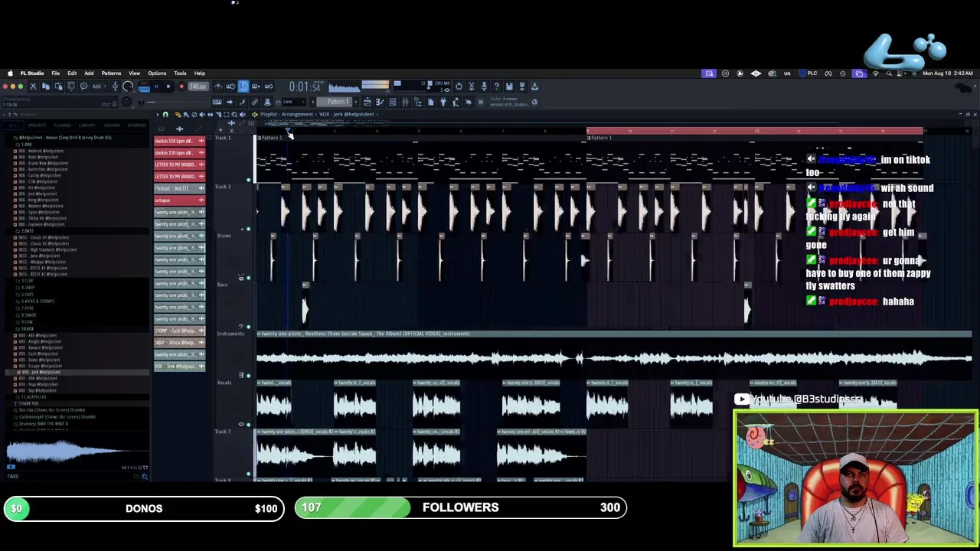Image resolution: width=980 pixels, height=551 pixels.
Task: Toggle Bass track mute dot
Action: point(249,327)
